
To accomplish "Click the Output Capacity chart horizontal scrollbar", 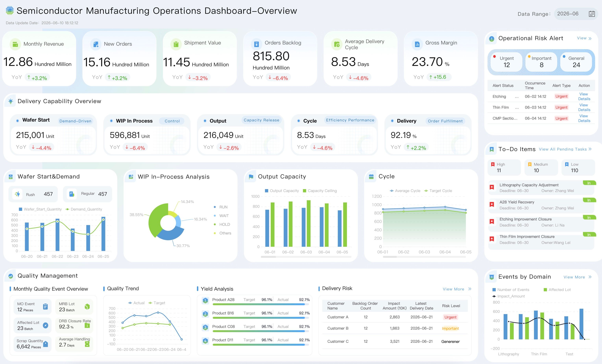I will pyautogui.click(x=306, y=257).
